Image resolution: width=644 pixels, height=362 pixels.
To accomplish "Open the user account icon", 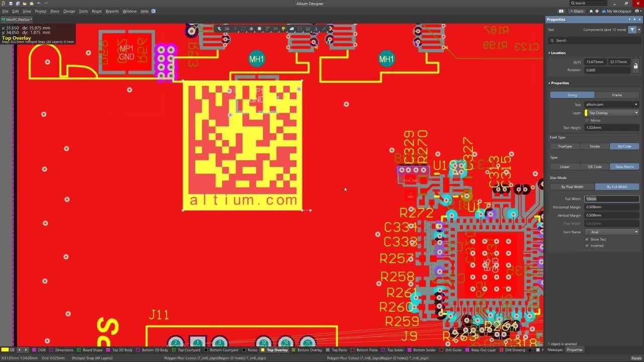I will tap(637, 11).
